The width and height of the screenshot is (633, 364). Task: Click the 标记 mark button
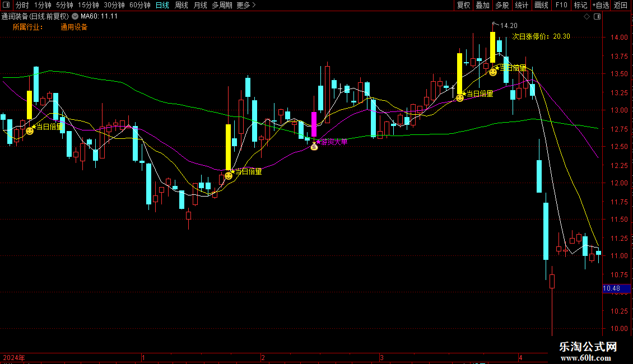(x=580, y=5)
